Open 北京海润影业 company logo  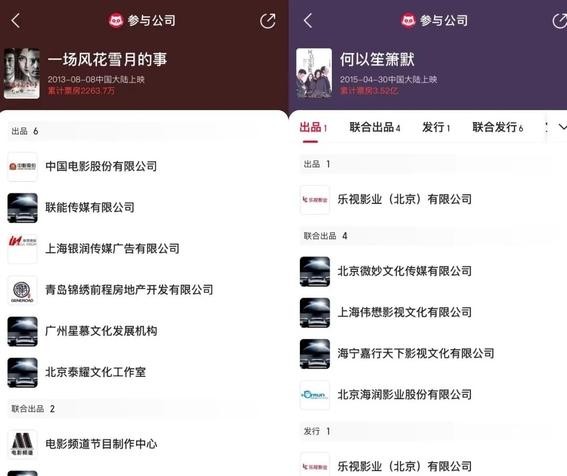coord(315,395)
